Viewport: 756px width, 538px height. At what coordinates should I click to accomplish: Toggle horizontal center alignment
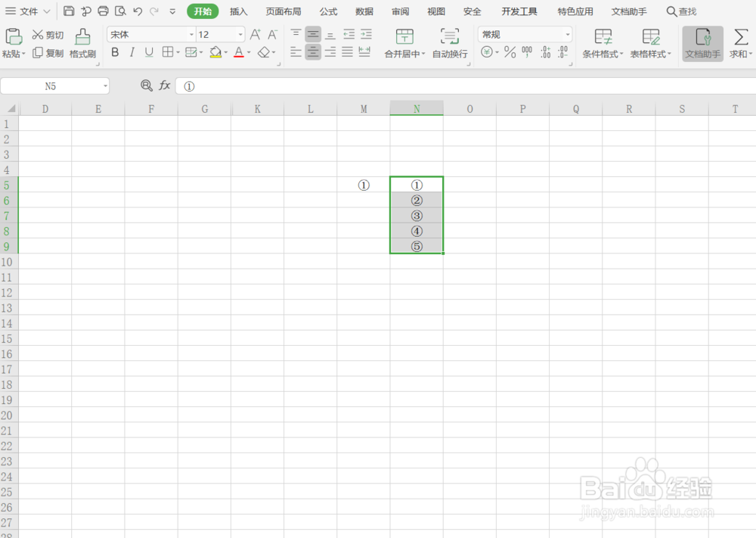click(313, 51)
